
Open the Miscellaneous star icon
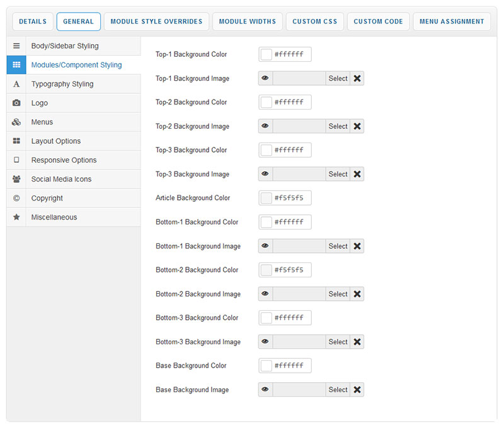click(x=16, y=217)
